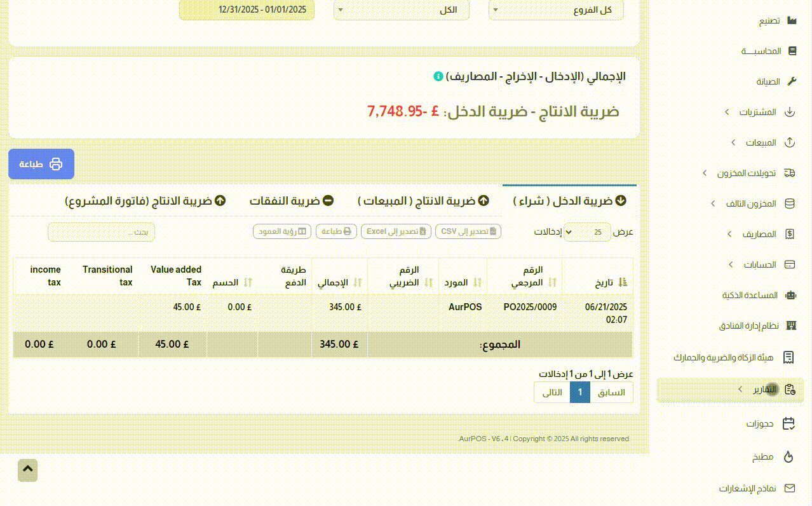Switch to ضريبة الانتاج (فاتورة المشروع) tab
The image size is (812, 506).
click(x=145, y=201)
